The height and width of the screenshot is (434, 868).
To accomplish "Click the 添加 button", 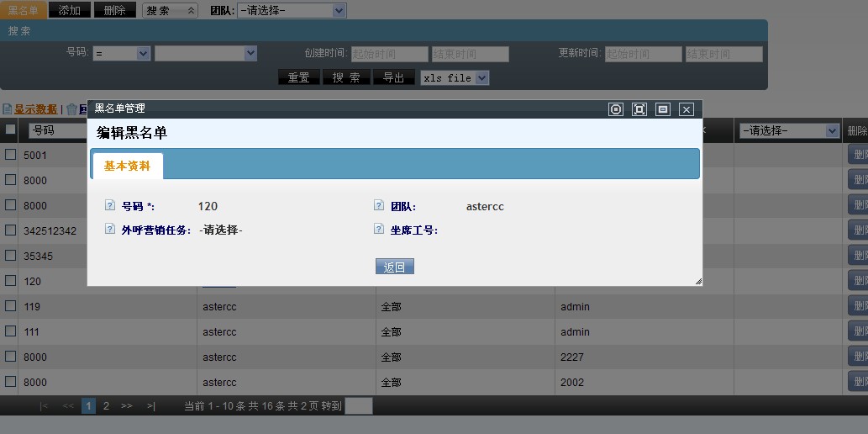I will pyautogui.click(x=70, y=11).
